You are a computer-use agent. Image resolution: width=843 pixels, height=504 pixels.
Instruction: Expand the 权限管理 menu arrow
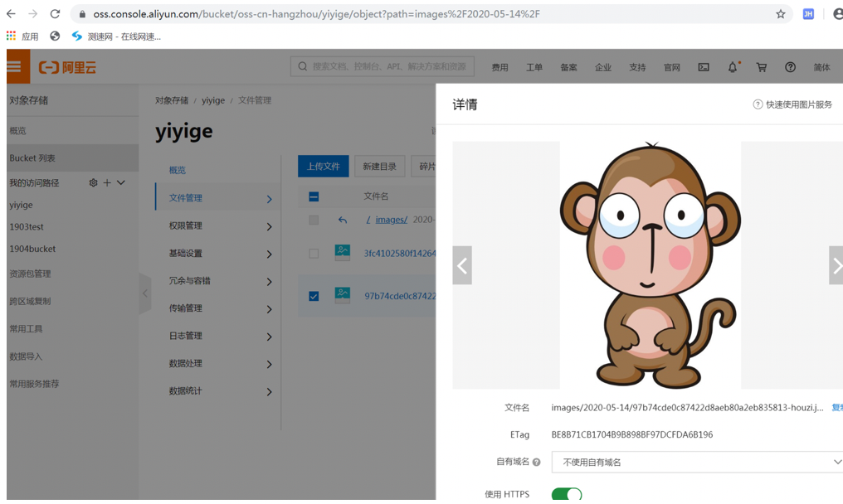270,227
